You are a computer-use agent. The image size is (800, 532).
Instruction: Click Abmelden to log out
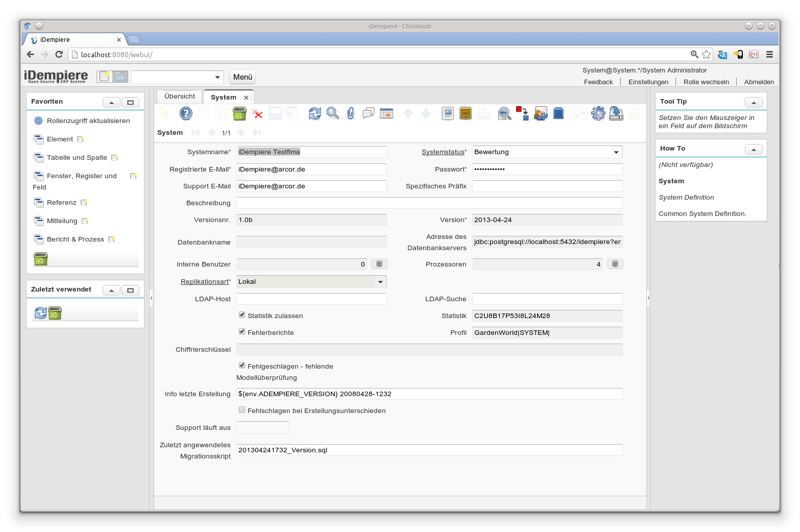[x=759, y=82]
